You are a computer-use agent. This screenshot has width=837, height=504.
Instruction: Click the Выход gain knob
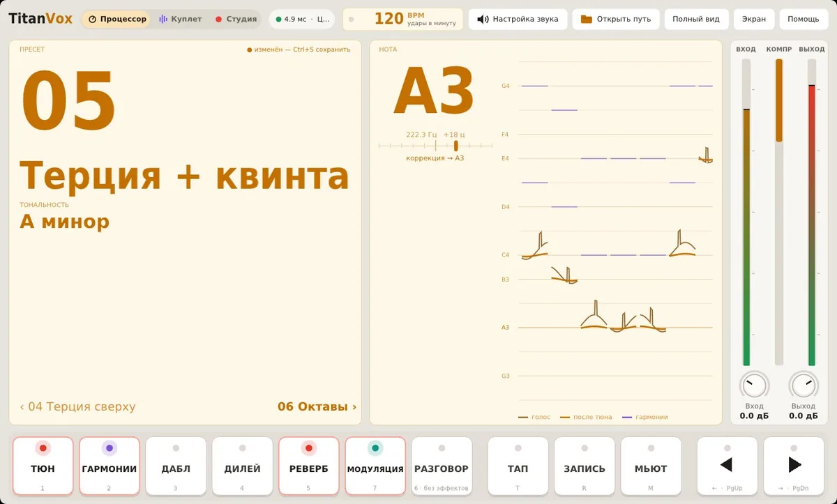(x=803, y=385)
